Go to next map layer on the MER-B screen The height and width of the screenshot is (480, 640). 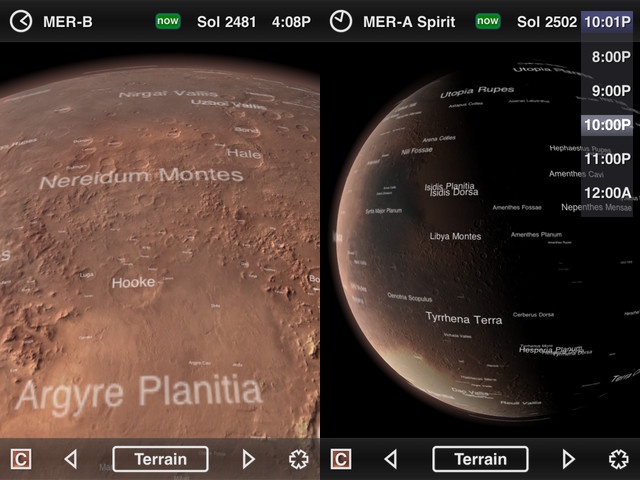[x=249, y=459]
